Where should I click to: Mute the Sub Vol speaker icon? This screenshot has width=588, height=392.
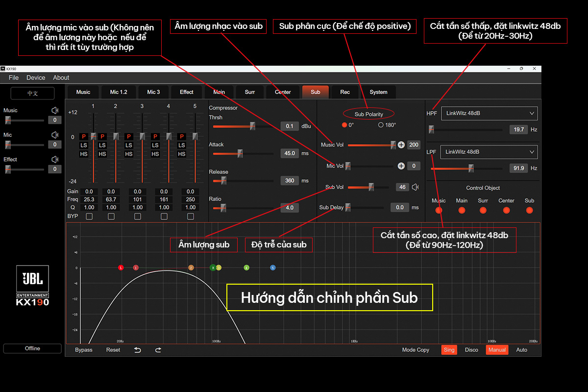click(415, 187)
